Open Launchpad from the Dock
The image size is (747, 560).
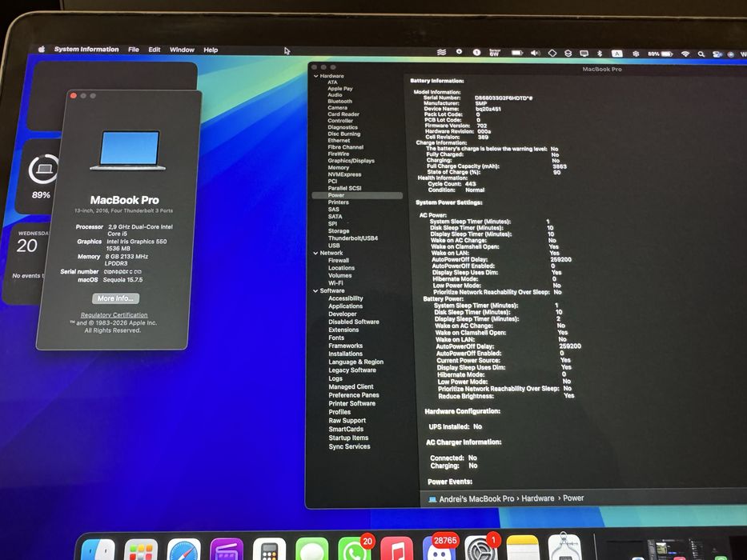click(141, 550)
